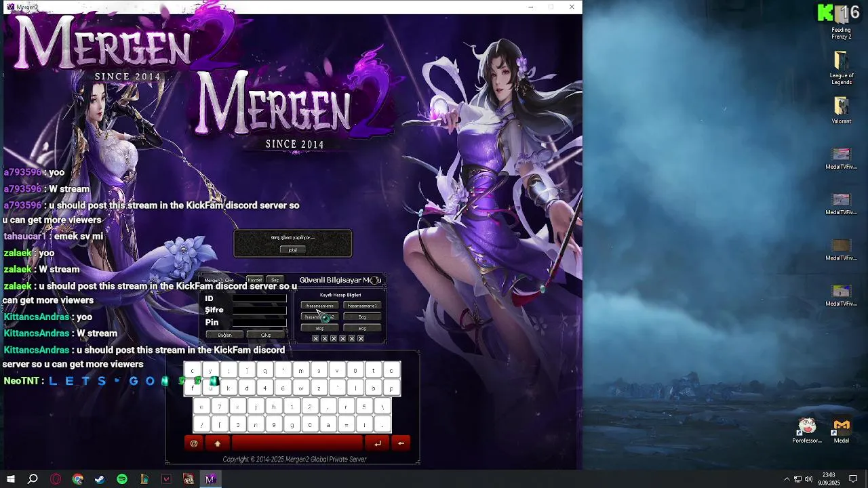
Task: Tap the d key on virtual keyboard
Action: (x=247, y=388)
